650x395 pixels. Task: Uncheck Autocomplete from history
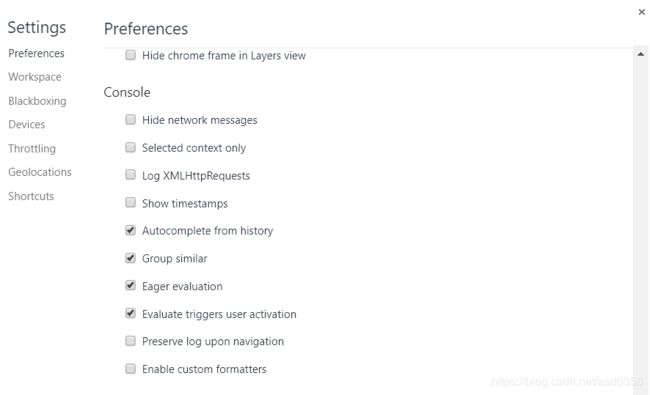[x=130, y=230]
